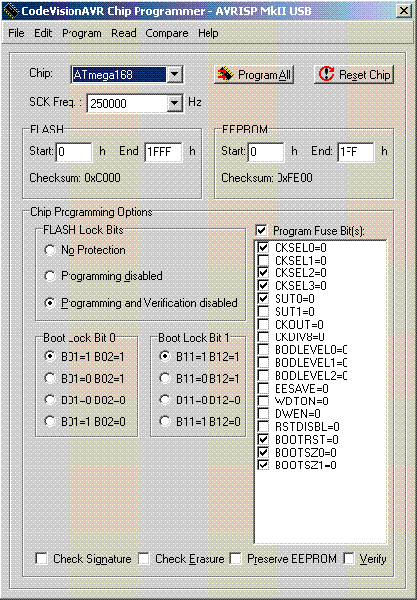This screenshot has height=600, width=417.
Task: Close the Chip Programmer window
Action: coord(404,11)
